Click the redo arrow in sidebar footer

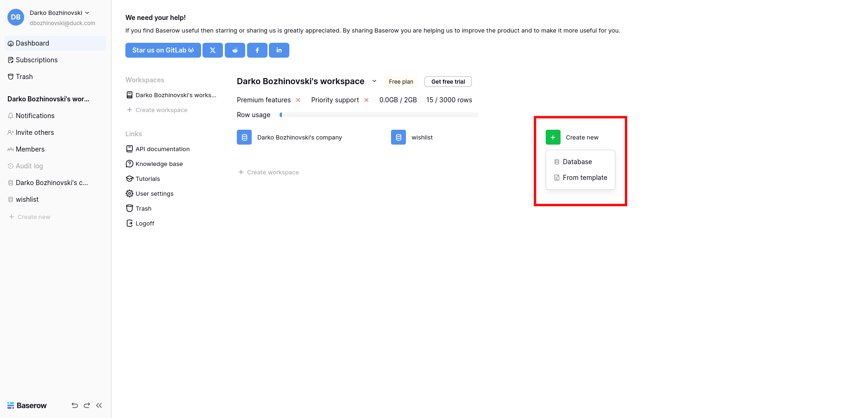click(87, 405)
